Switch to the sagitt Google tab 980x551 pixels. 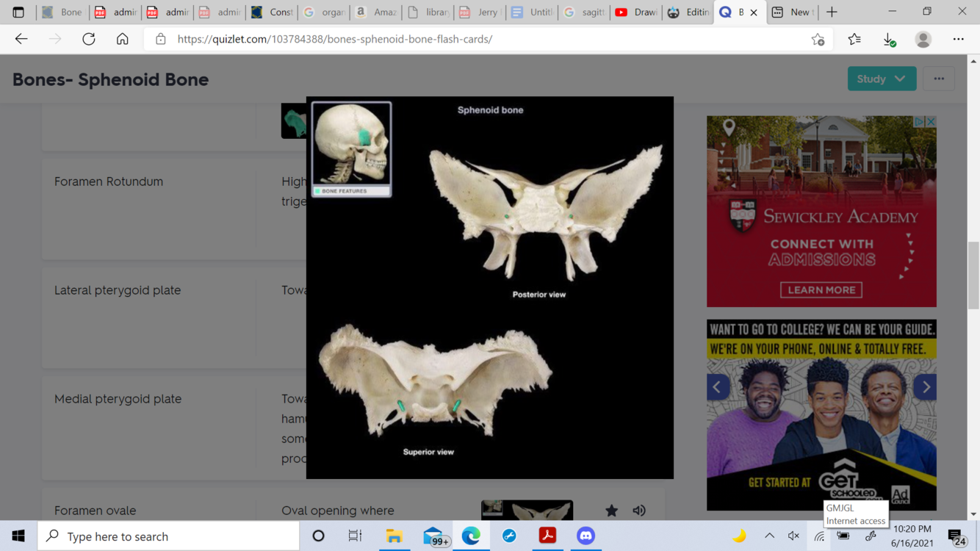[x=585, y=12]
